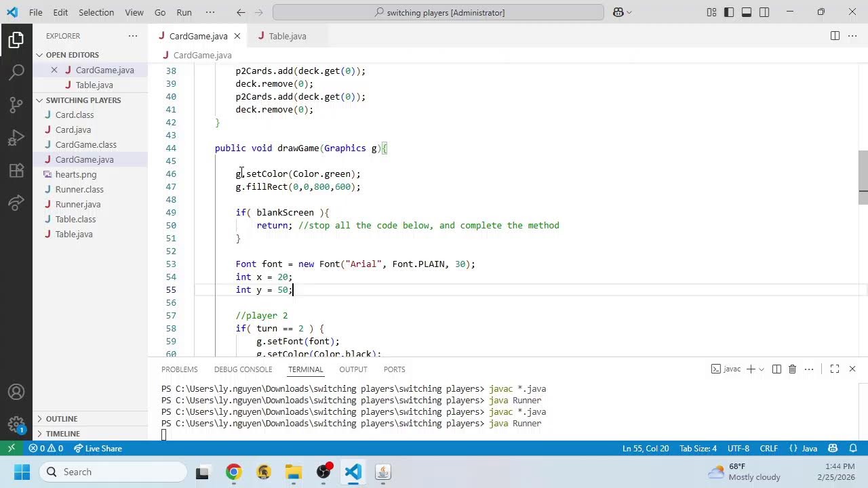Viewport: 868px width, 488px height.
Task: Open the Manage gear icon
Action: click(x=16, y=425)
